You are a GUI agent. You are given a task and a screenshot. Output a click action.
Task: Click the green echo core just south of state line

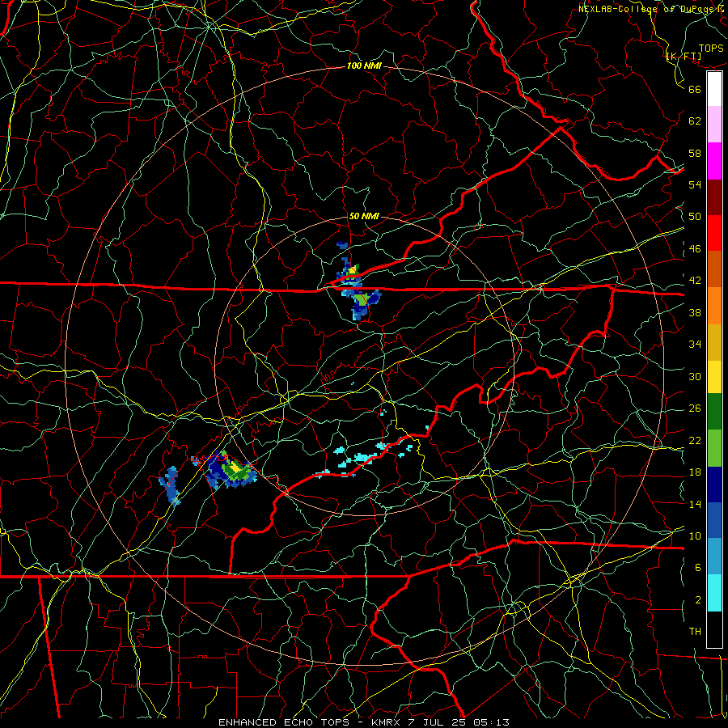361,298
